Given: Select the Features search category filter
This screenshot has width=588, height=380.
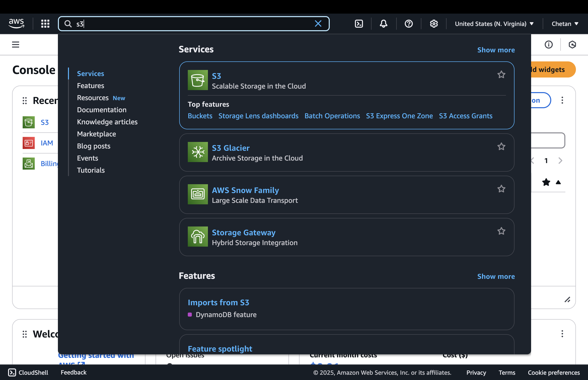Looking at the screenshot, I should pyautogui.click(x=90, y=86).
